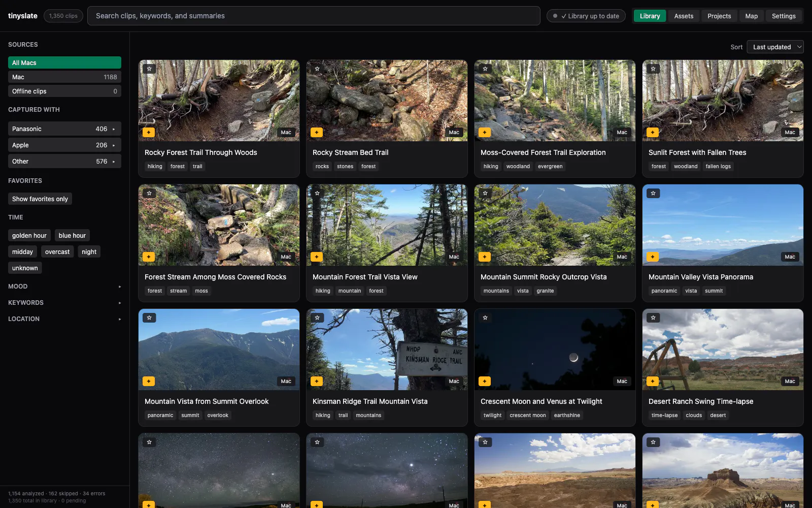
Task: Click yellow sparkle badge on Kinsman Ridge Trail Mountain Vista
Action: point(317,381)
